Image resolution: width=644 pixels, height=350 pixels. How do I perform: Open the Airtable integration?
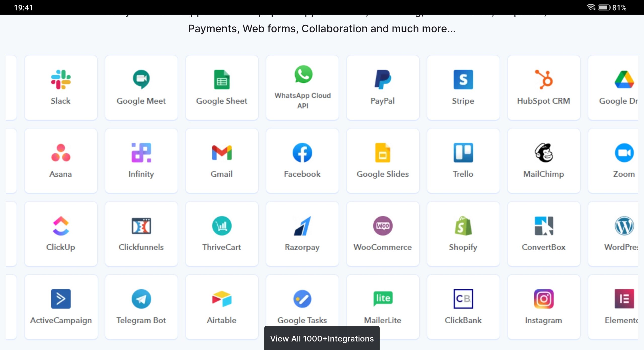tap(222, 307)
